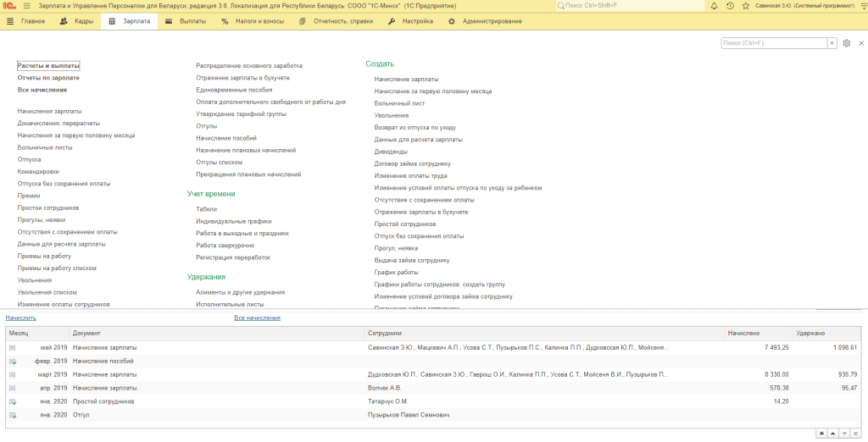Clear the function menu search field
This screenshot has height=442, width=868.
tap(832, 43)
